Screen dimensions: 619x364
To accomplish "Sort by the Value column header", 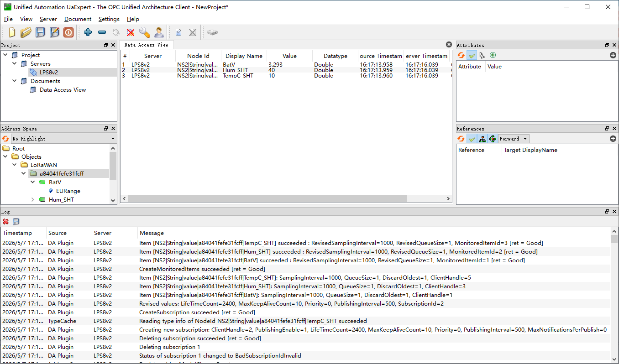I will pyautogui.click(x=289, y=56).
